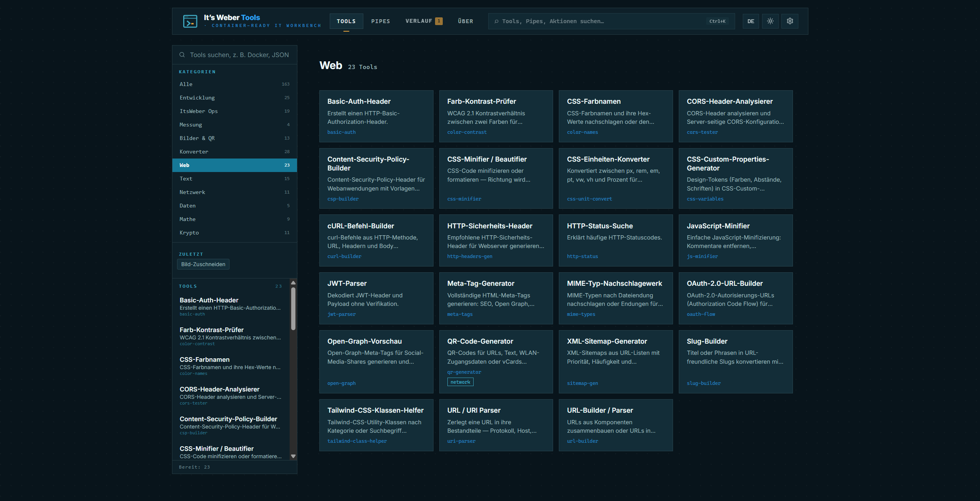Open the Tailwind-CSS-Klassen-Helfer card
Viewport: 980px width, 501px height.
point(376,425)
